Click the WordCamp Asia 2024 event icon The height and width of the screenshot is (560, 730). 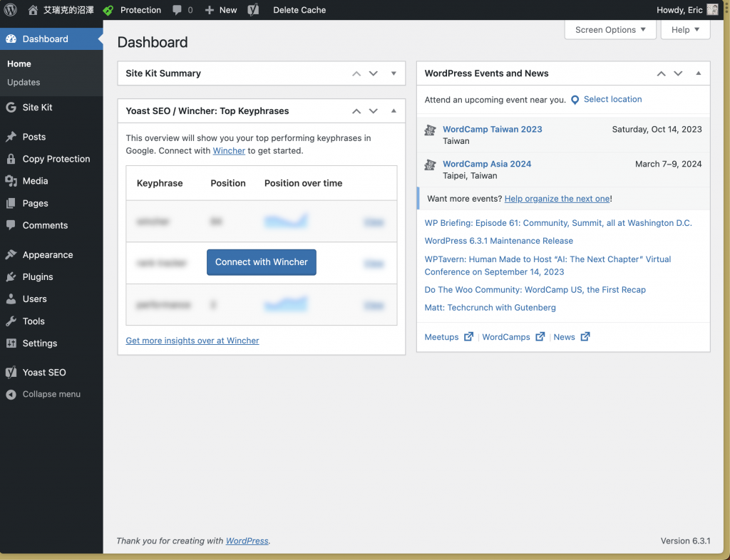tap(430, 165)
